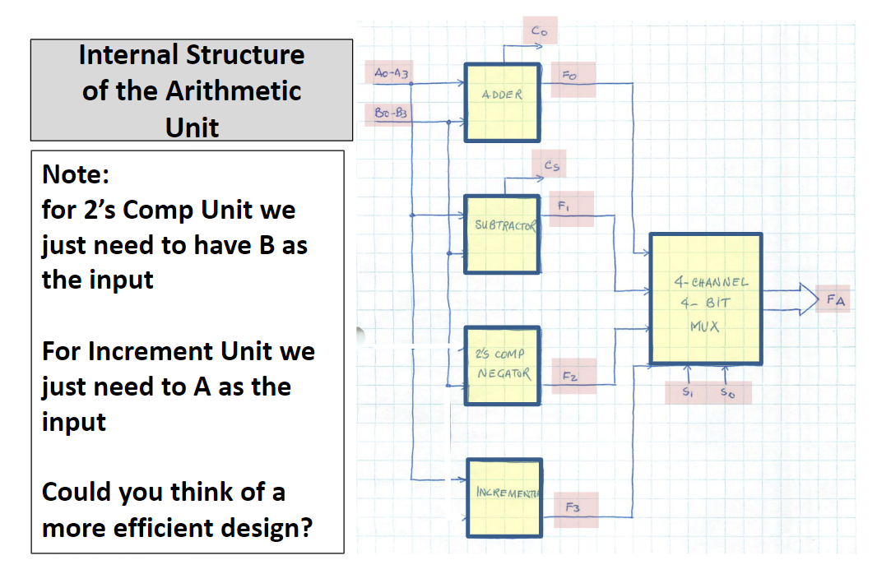Image resolution: width=877 pixels, height=588 pixels.
Task: Click the Cs subtractor carry label
Action: point(550,164)
